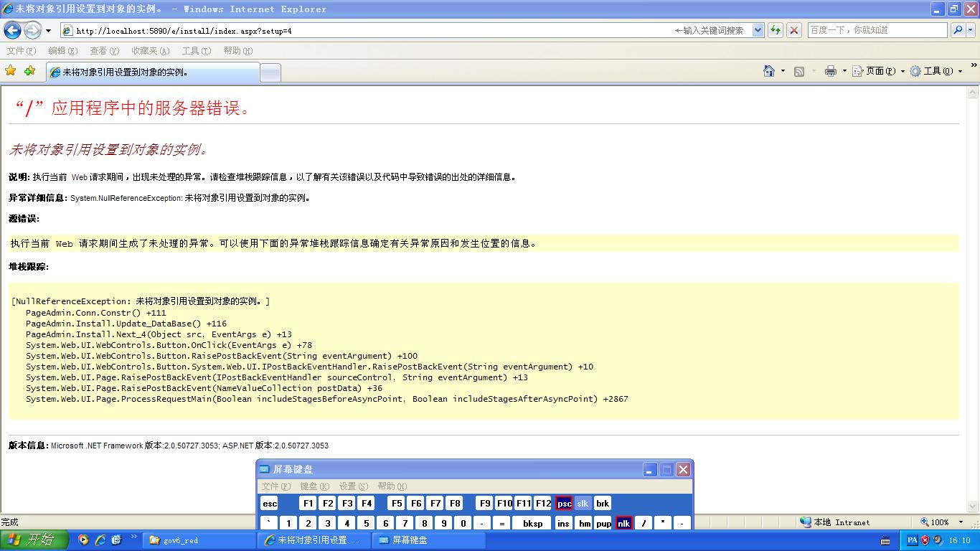Click the Print icon in command bar

[831, 71]
